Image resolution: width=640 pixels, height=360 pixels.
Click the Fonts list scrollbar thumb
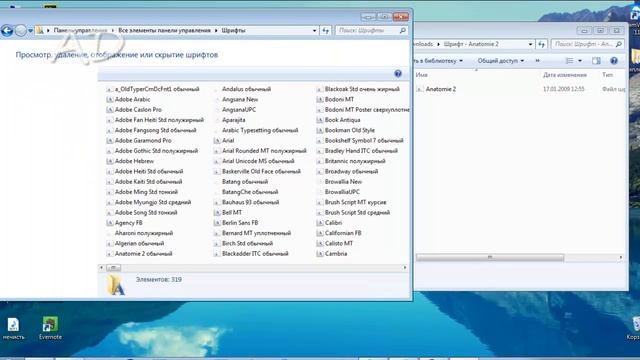[113, 268]
